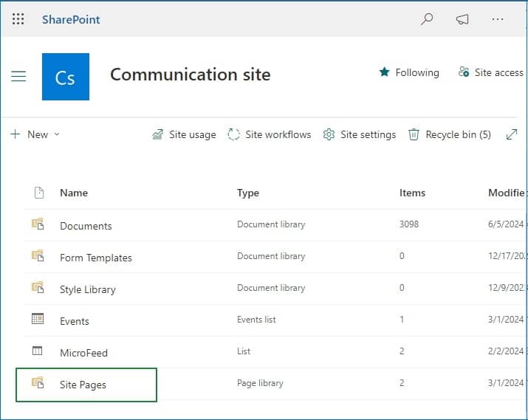Image resolution: width=528 pixels, height=420 pixels.
Task: Open the Site Pages library
Action: (83, 385)
